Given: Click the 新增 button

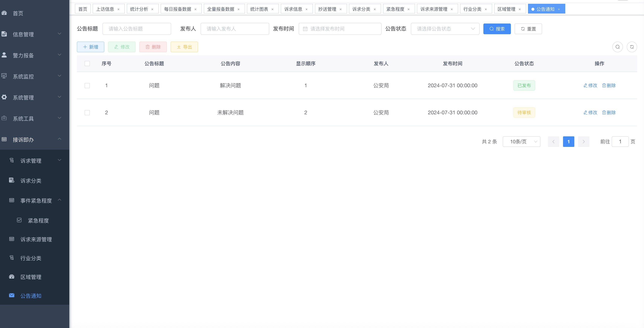Looking at the screenshot, I should 91,47.
